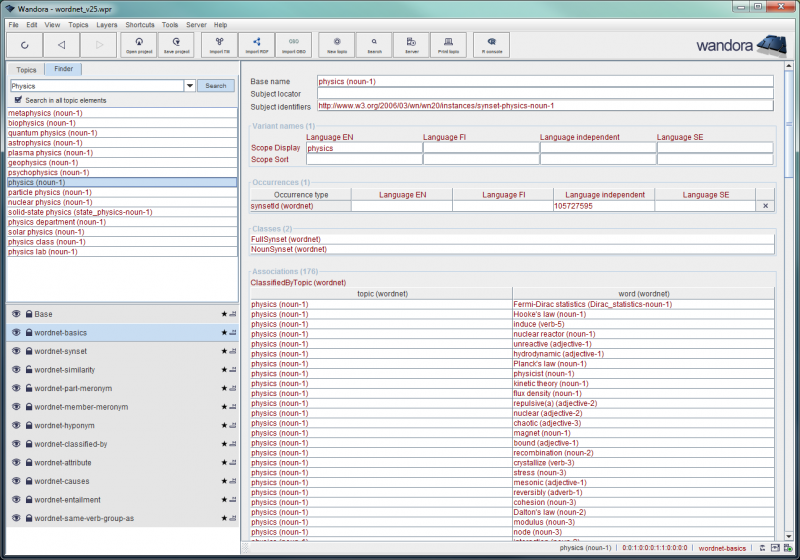Open the search history dropdown arrow
Image resolution: width=800 pixels, height=560 pixels.
click(190, 86)
